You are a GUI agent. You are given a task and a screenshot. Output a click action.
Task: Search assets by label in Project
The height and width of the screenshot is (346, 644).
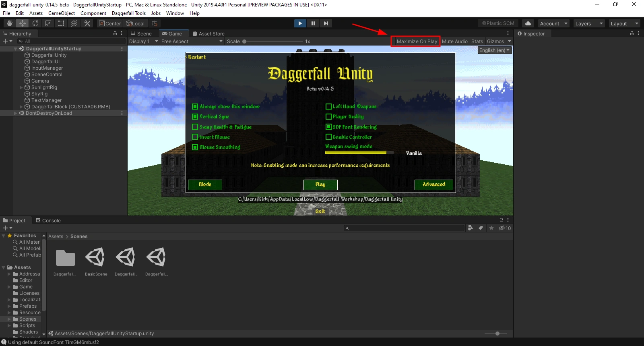481,228
